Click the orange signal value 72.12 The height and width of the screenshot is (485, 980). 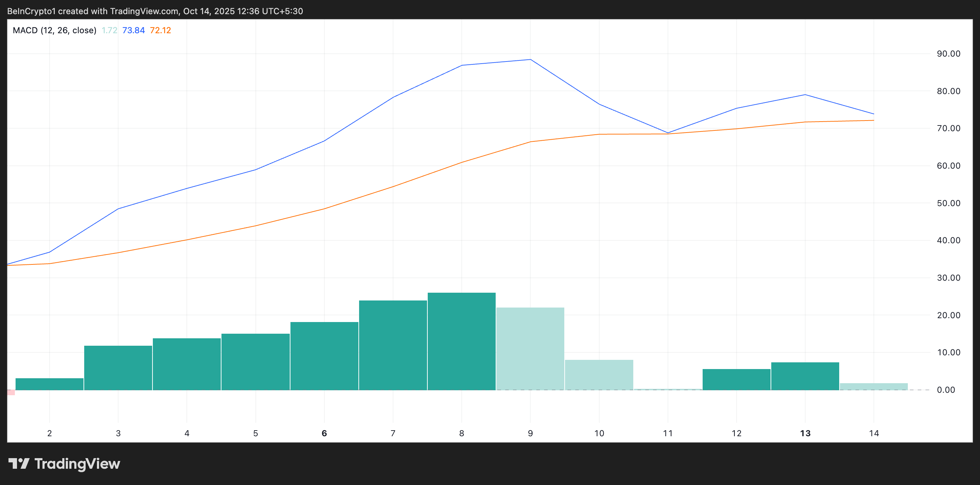click(x=161, y=30)
